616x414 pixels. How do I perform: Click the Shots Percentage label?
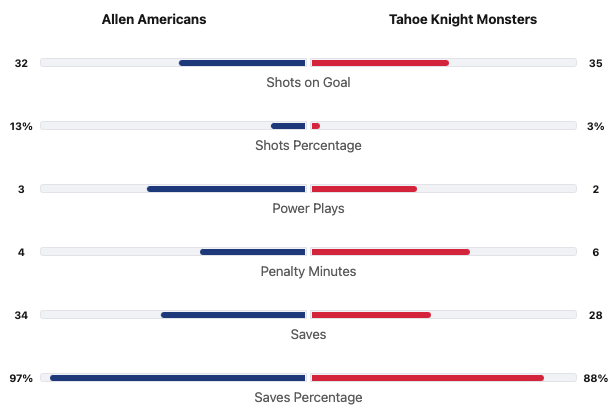[308, 145]
